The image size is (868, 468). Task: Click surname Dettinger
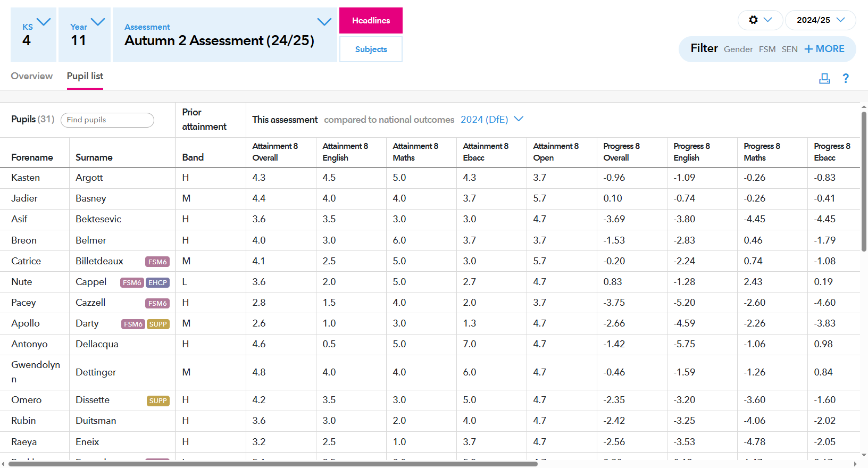96,372
